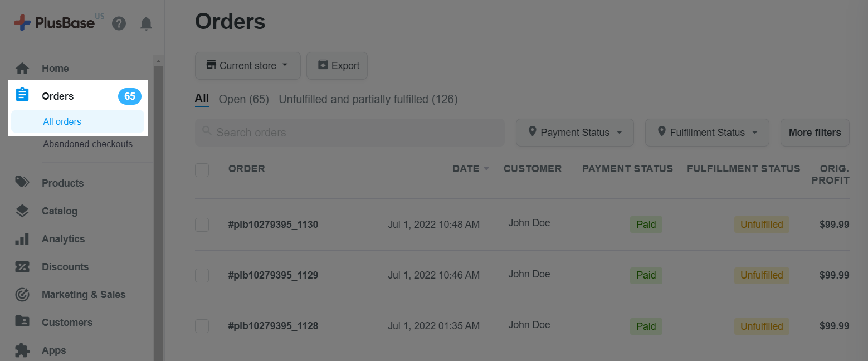Click the Discounts percent icon

pyautogui.click(x=22, y=267)
